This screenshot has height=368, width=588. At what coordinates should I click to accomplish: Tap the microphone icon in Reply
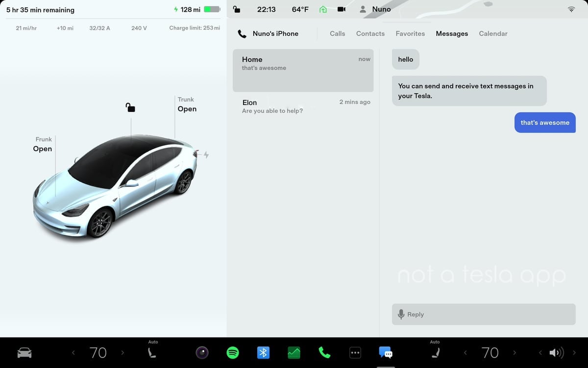(401, 314)
